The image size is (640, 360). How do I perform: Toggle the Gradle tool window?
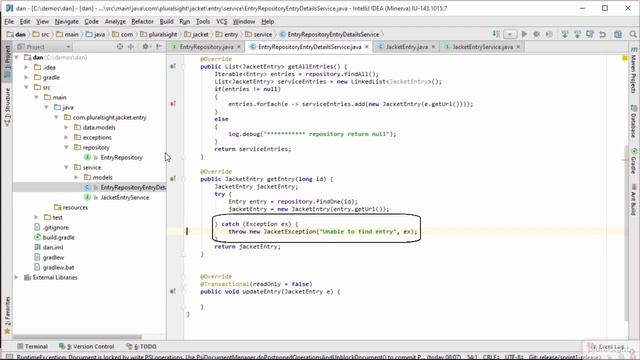tap(633, 161)
